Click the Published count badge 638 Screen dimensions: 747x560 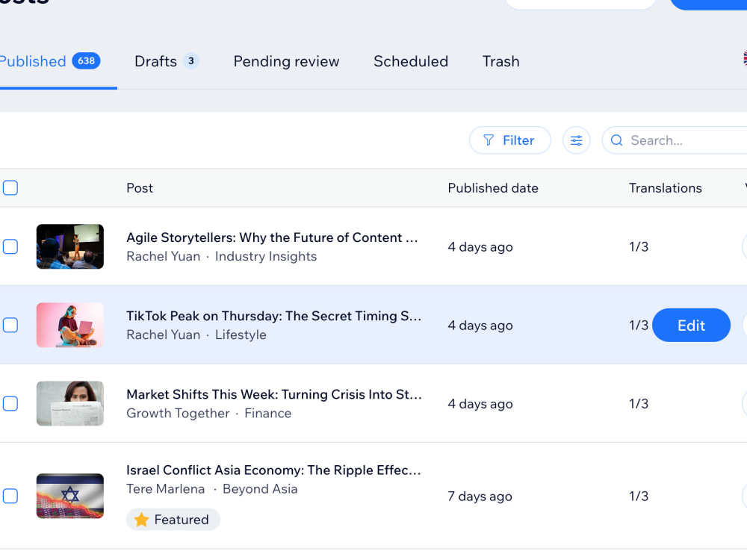pyautogui.click(x=86, y=61)
